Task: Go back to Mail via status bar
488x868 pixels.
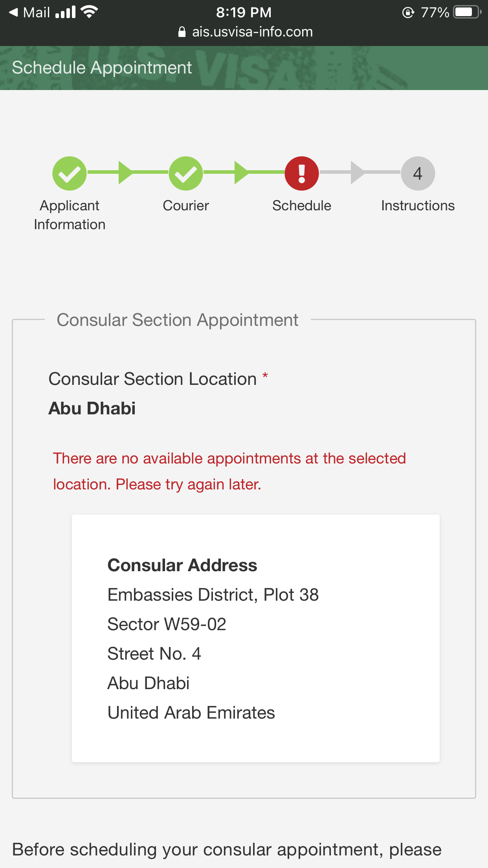Action: point(36,12)
